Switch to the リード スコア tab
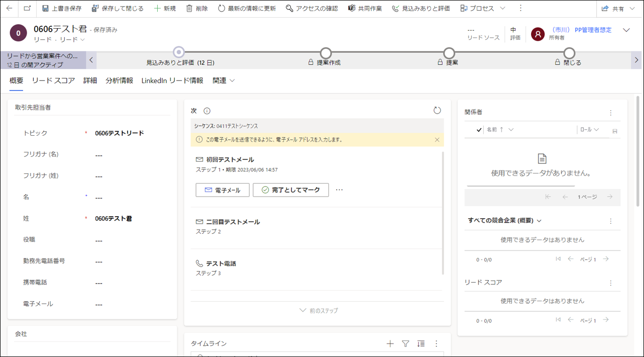644x357 pixels. pyautogui.click(x=53, y=80)
